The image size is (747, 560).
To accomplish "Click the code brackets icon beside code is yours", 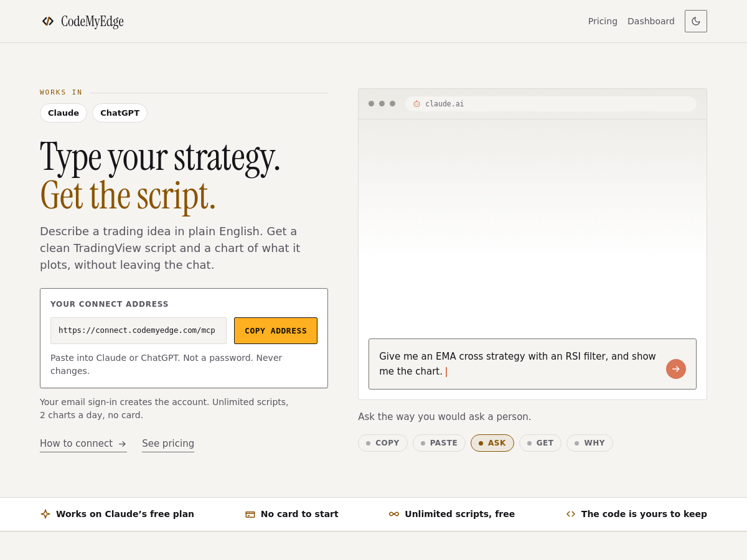I will coord(571,514).
